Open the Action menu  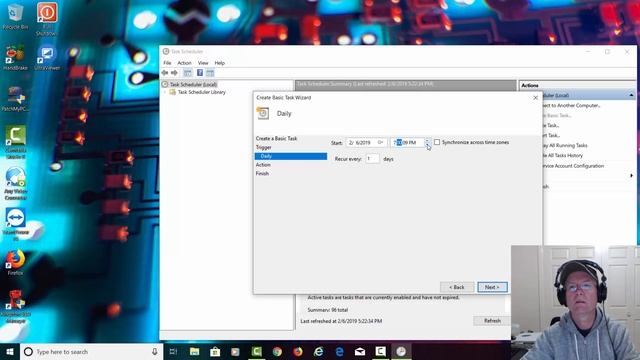[184, 63]
